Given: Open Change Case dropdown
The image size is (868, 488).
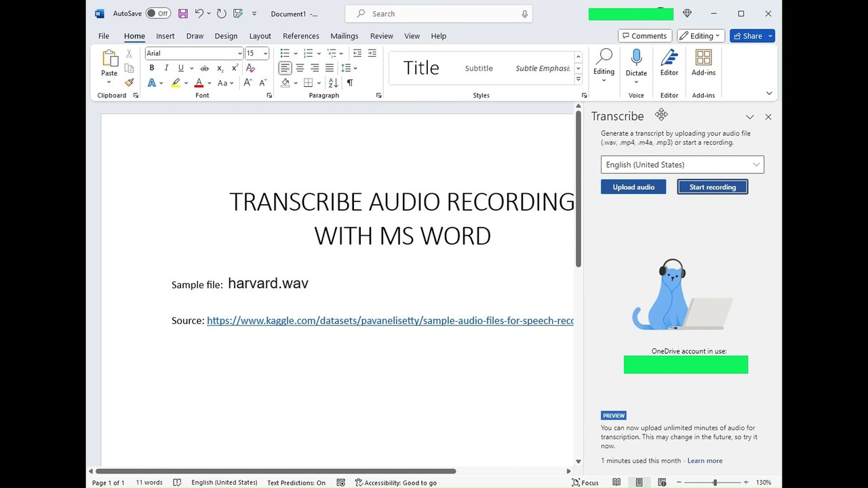Looking at the screenshot, I should tap(226, 83).
